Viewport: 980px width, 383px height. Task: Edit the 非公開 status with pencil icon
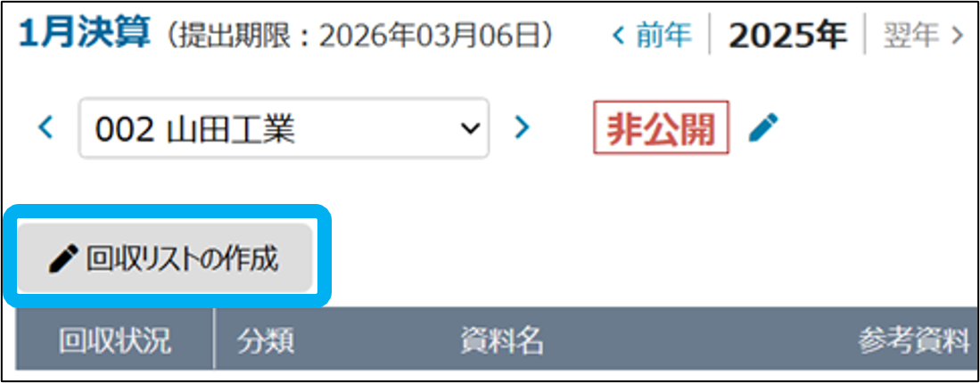(763, 127)
